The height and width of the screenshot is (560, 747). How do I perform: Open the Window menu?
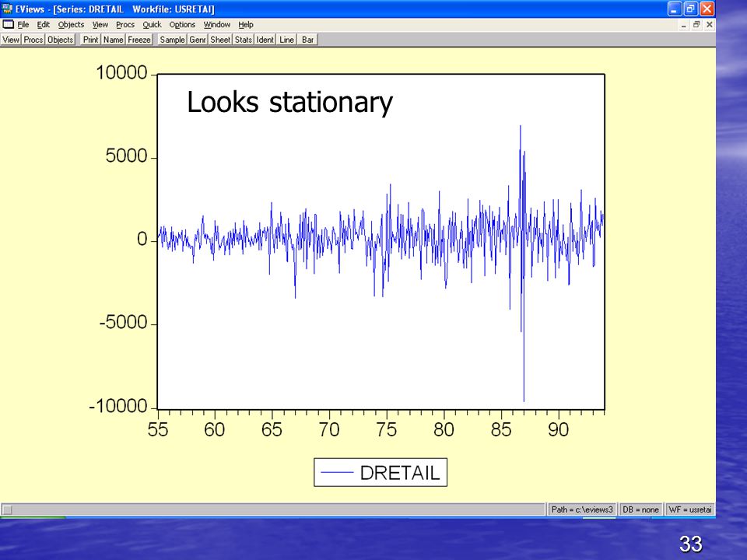point(217,25)
